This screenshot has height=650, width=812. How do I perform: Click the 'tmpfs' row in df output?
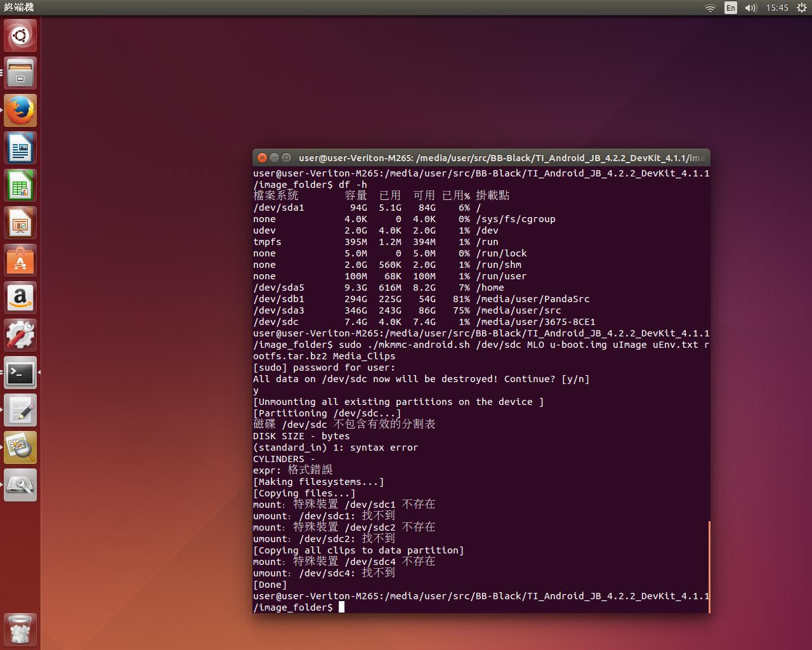tap(376, 242)
